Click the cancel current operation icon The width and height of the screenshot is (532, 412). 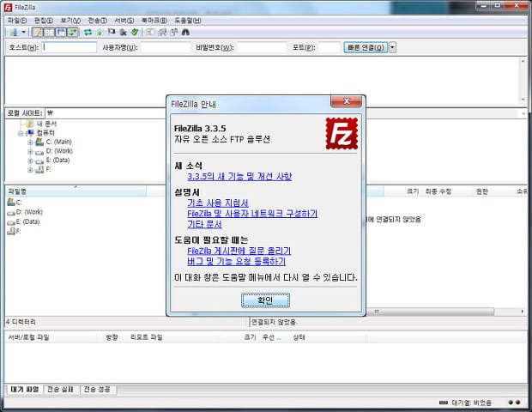click(112, 33)
